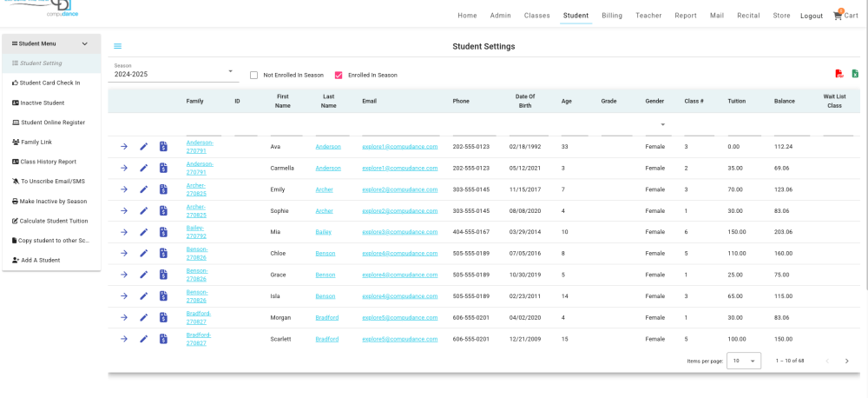Open the Gender filter dropdown
The width and height of the screenshot is (868, 398).
658,125
